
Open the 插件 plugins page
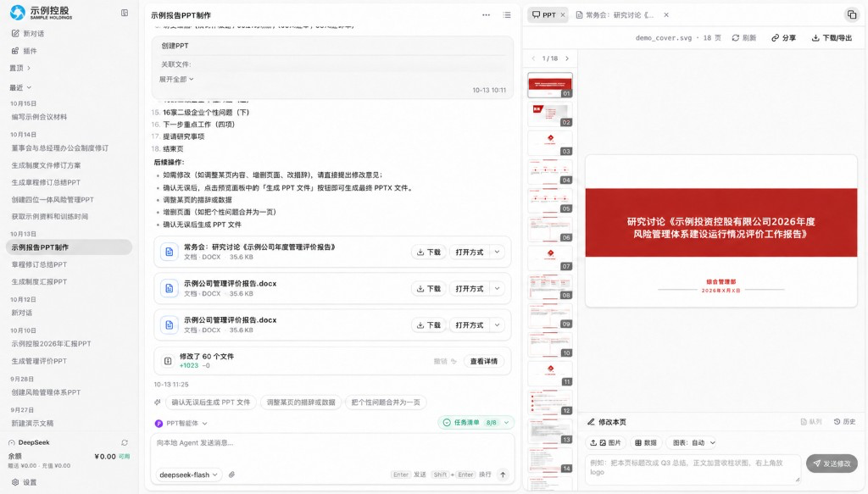(25, 51)
